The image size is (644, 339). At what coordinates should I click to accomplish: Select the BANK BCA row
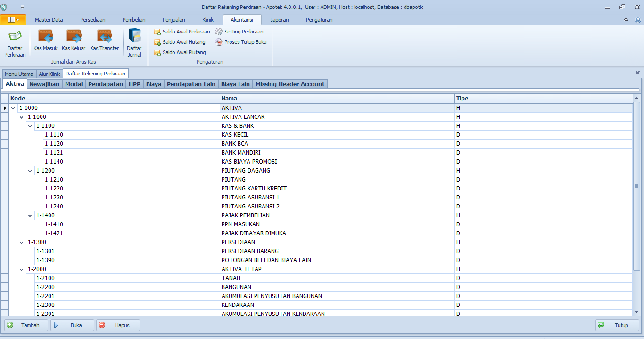[316, 144]
